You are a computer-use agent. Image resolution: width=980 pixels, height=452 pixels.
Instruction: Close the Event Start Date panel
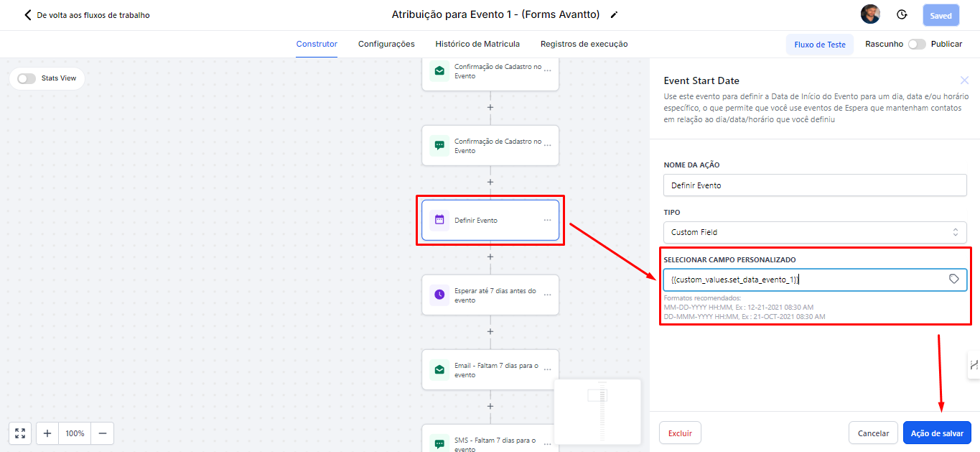(964, 80)
